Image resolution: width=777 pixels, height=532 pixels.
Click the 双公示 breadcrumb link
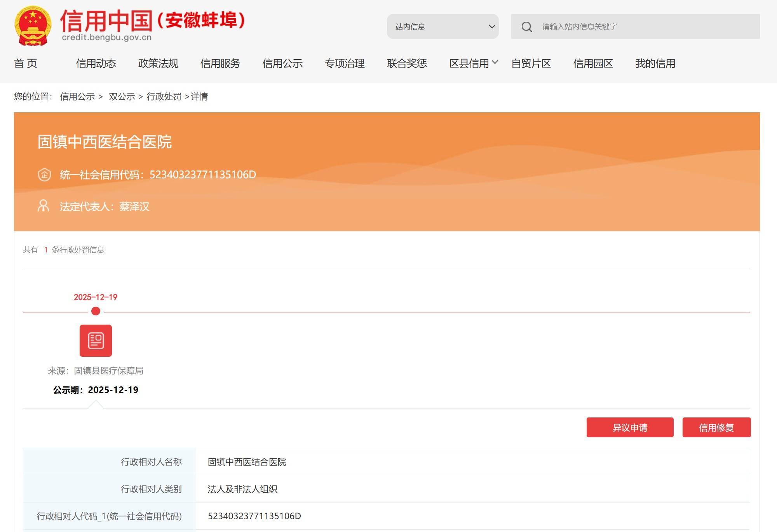[x=122, y=96]
